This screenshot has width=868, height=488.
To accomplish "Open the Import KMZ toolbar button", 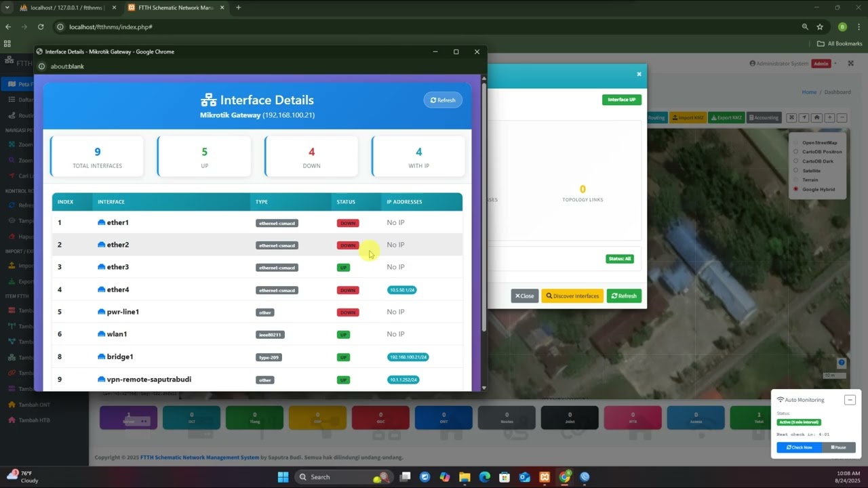I will tap(688, 118).
